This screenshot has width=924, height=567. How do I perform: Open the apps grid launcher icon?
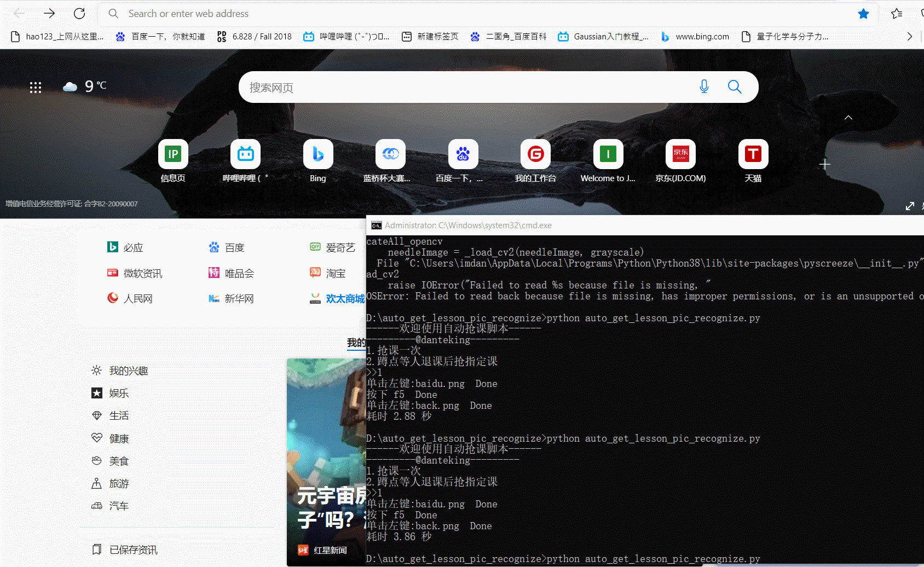tap(36, 88)
